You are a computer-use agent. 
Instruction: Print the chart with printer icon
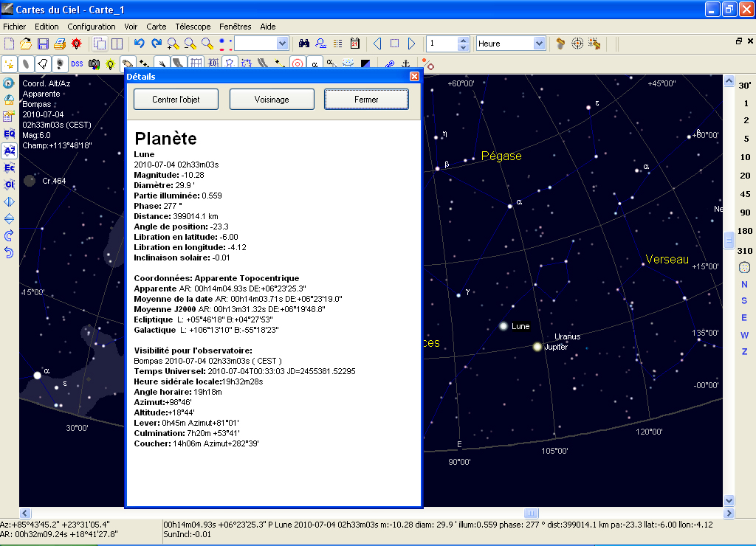60,44
